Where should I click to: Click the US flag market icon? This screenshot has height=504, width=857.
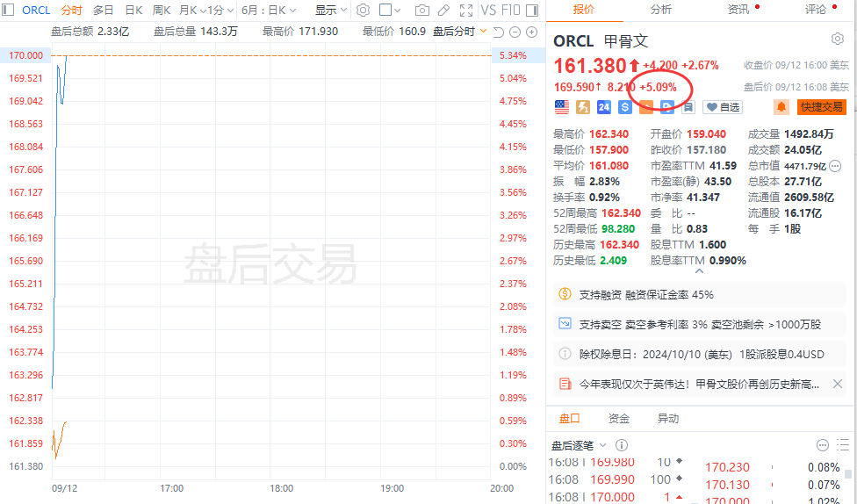(562, 107)
